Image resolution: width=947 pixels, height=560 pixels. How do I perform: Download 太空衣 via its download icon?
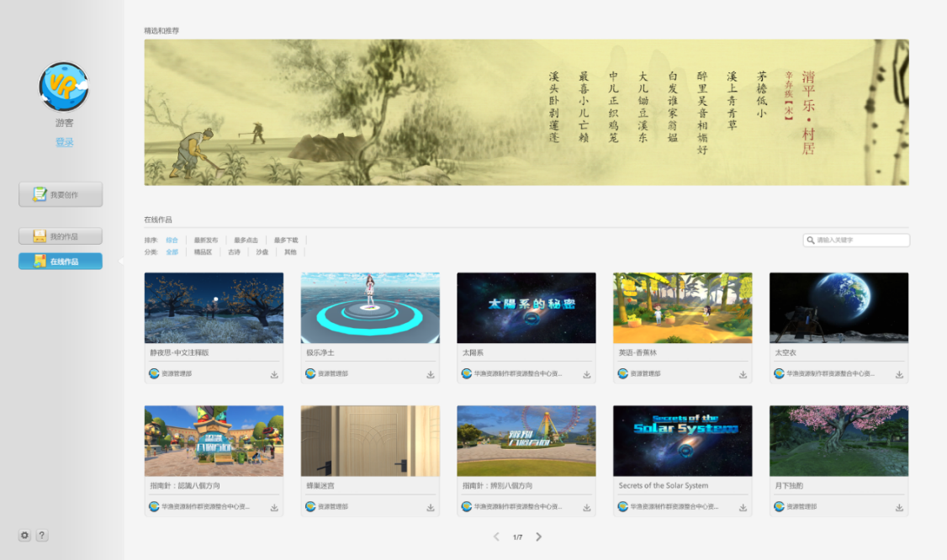pos(899,374)
